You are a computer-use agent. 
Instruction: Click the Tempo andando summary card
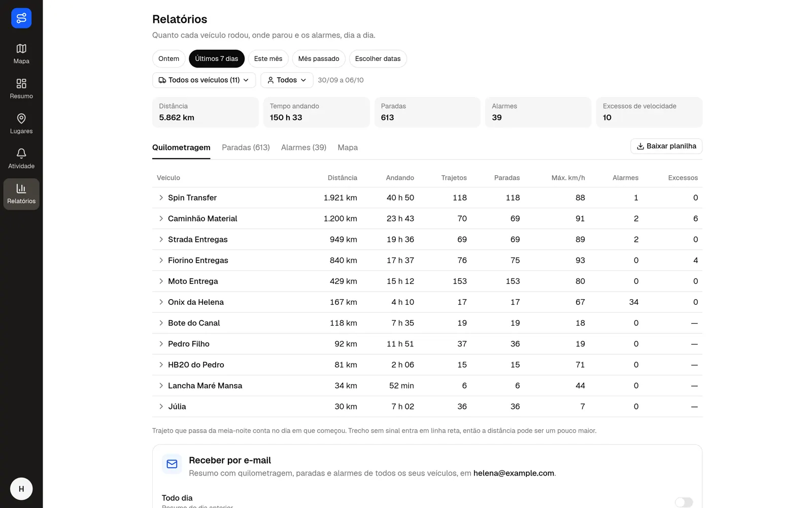(x=316, y=112)
